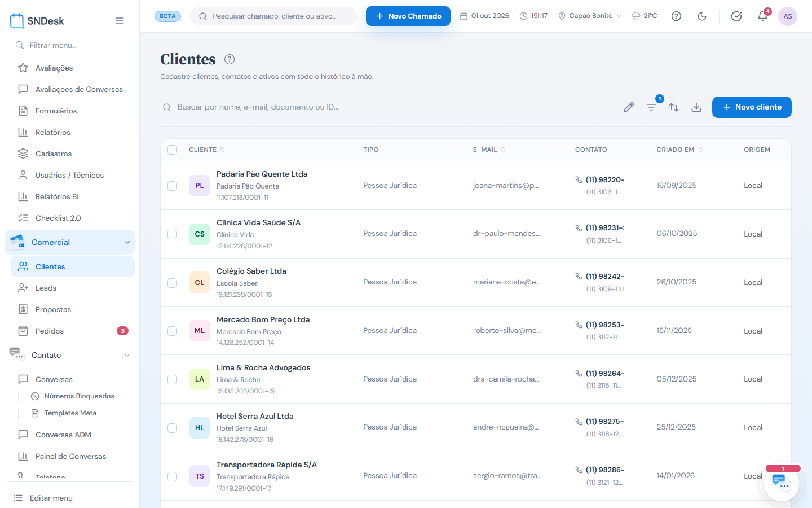The height and width of the screenshot is (508, 812).
Task: Select the Transportadora Rápida S/A row checkbox
Action: tap(173, 476)
